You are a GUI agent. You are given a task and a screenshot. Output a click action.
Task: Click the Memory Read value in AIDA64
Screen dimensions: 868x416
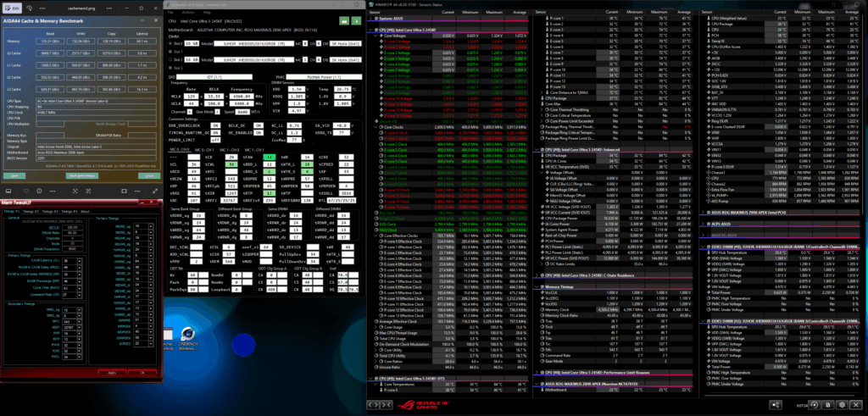(50, 41)
